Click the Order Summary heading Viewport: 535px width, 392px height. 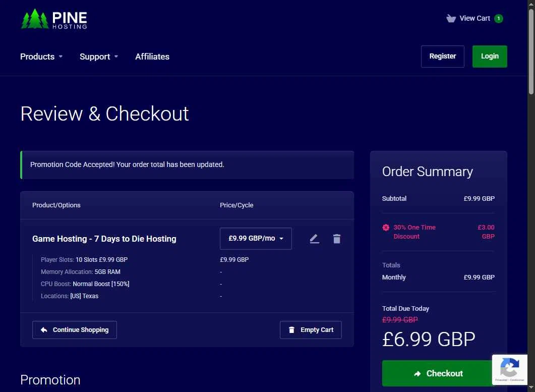tap(428, 172)
